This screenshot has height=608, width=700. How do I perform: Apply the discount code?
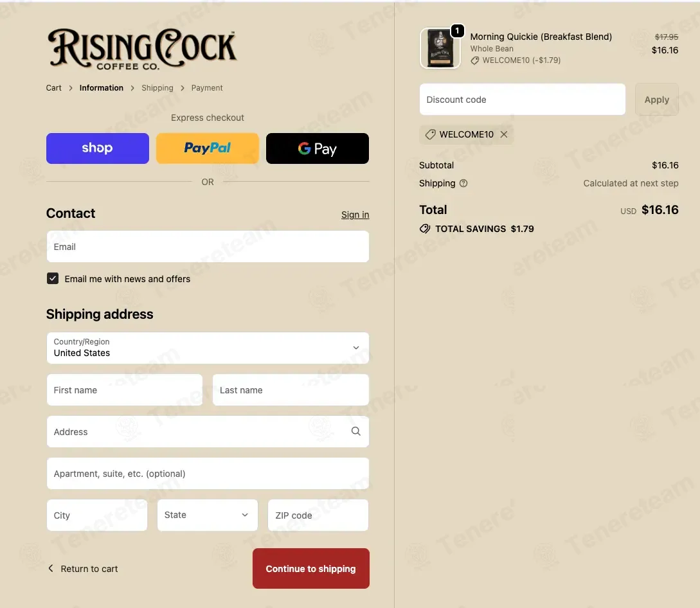[656, 99]
